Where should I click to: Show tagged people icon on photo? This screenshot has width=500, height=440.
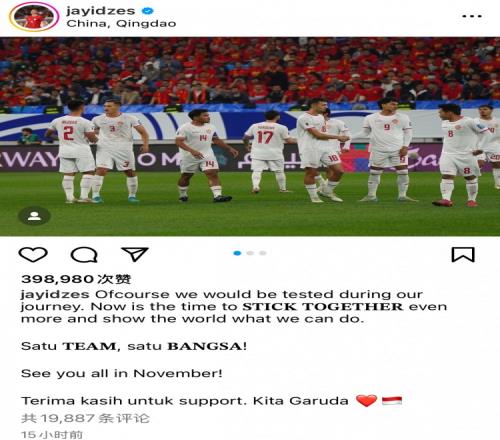(x=34, y=216)
